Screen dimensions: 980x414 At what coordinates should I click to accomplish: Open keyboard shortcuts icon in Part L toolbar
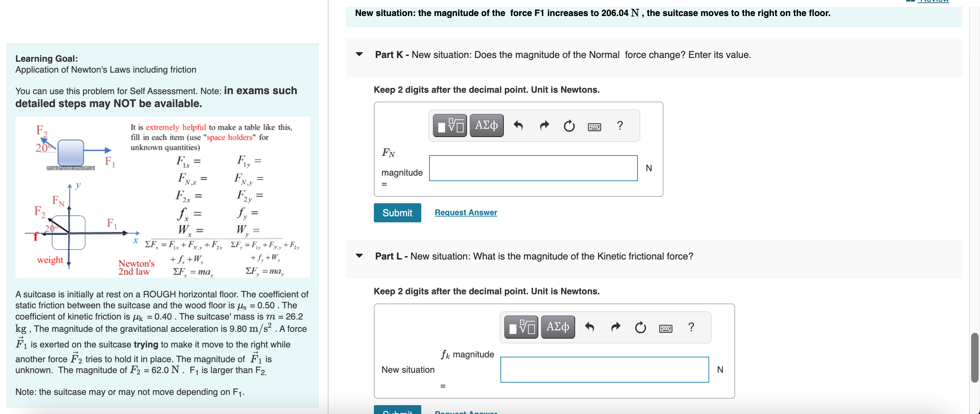(x=665, y=328)
